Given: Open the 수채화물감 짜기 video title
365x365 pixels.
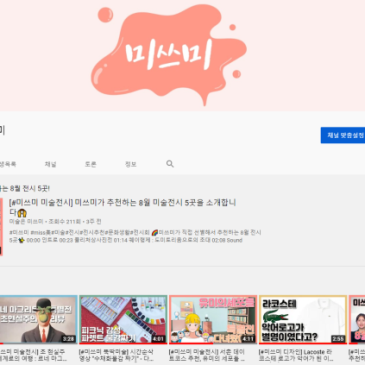Looking at the screenshot, I should point(116,355).
